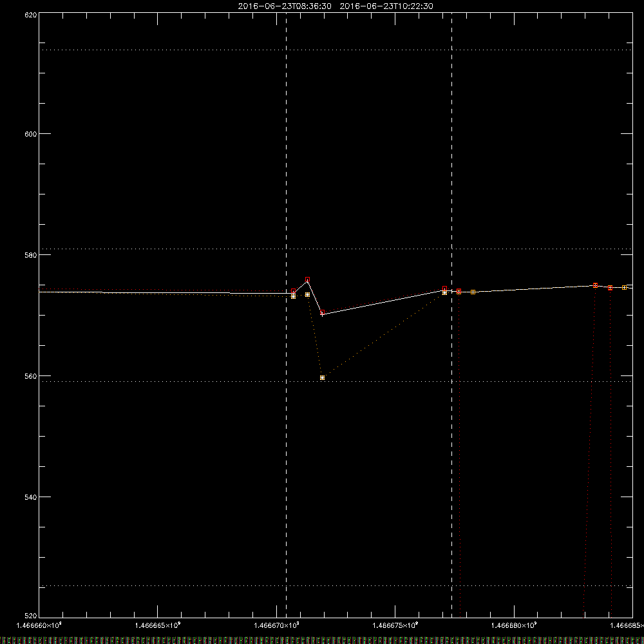The image size is (644, 644).
Task: Select the orange marker nearest the plot's right edge
Action: (x=624, y=287)
